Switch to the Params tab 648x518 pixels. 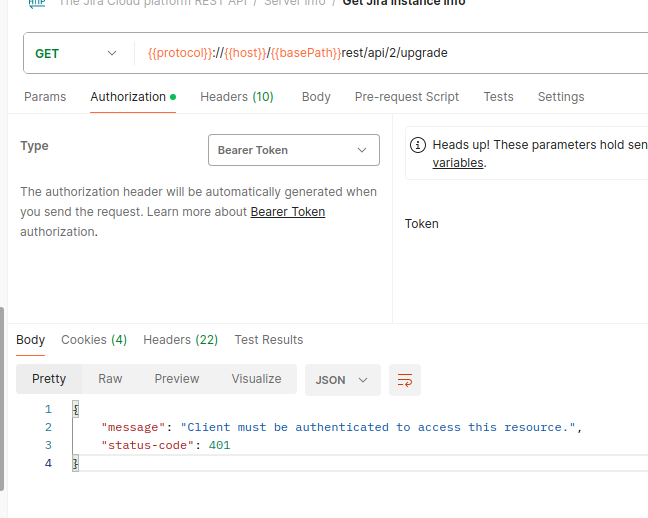(45, 97)
